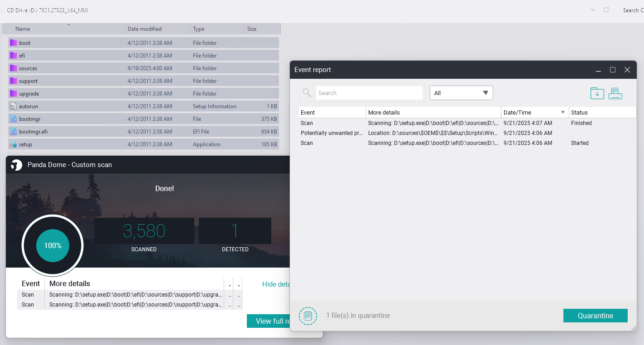Click the detected count of 1
644x345 pixels.
click(x=235, y=231)
